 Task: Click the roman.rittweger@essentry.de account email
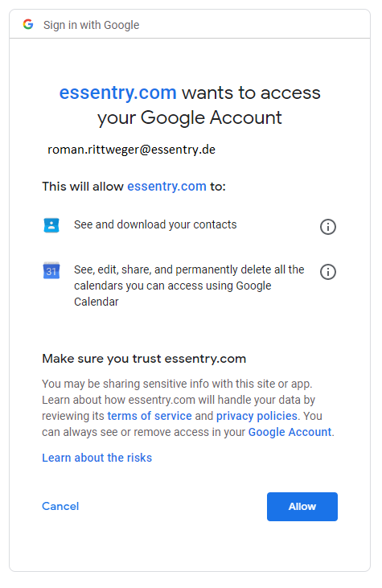pyautogui.click(x=131, y=150)
